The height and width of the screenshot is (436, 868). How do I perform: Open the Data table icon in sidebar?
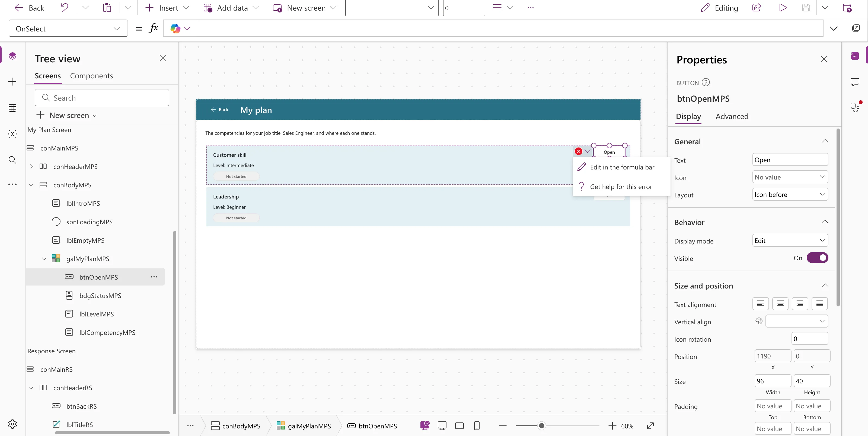point(12,108)
